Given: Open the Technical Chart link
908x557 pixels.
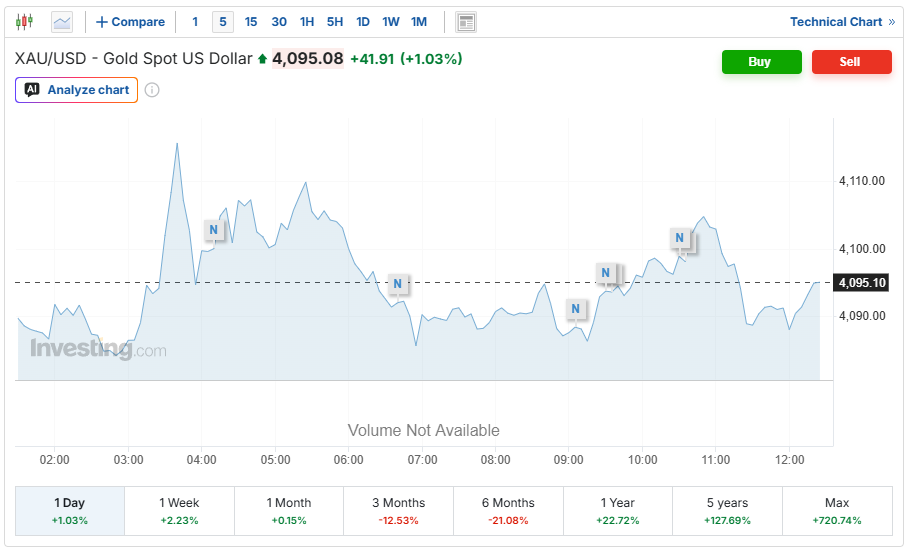Looking at the screenshot, I should coord(843,22).
